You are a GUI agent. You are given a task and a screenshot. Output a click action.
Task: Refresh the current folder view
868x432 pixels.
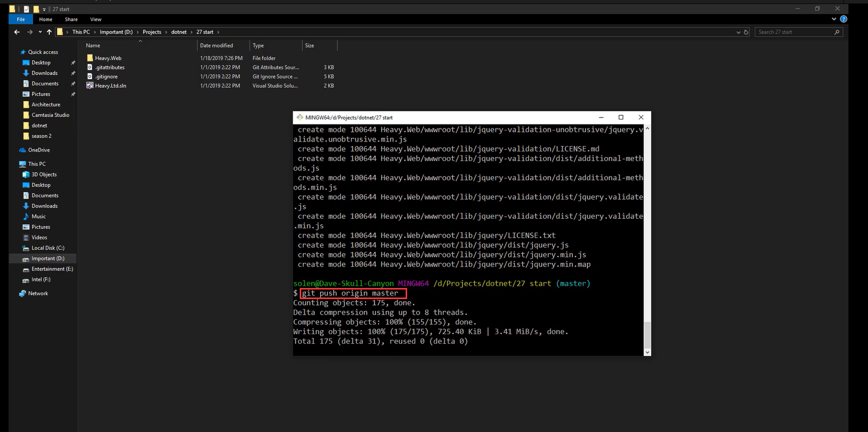point(746,32)
